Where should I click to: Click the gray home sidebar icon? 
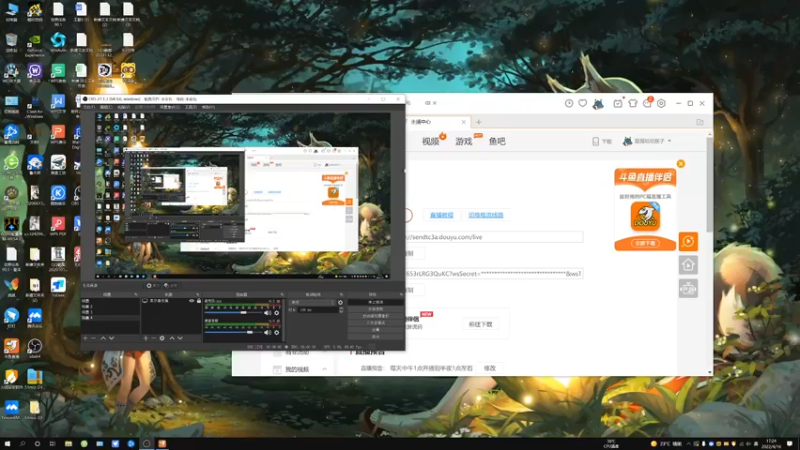[688, 265]
